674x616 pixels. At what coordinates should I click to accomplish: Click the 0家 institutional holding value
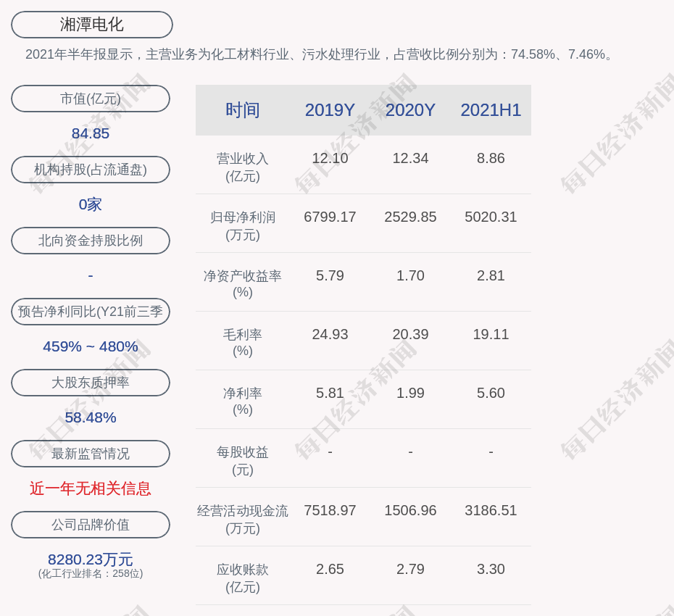point(91,204)
